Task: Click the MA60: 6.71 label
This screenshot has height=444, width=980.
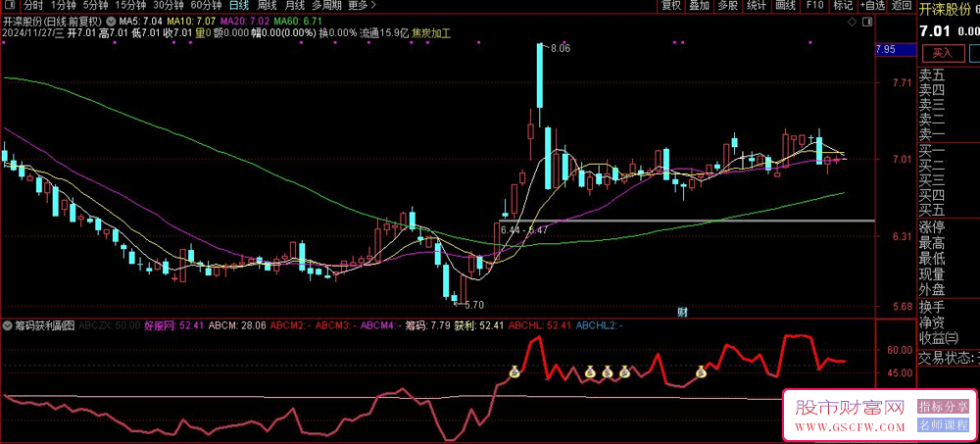Action: (x=298, y=22)
